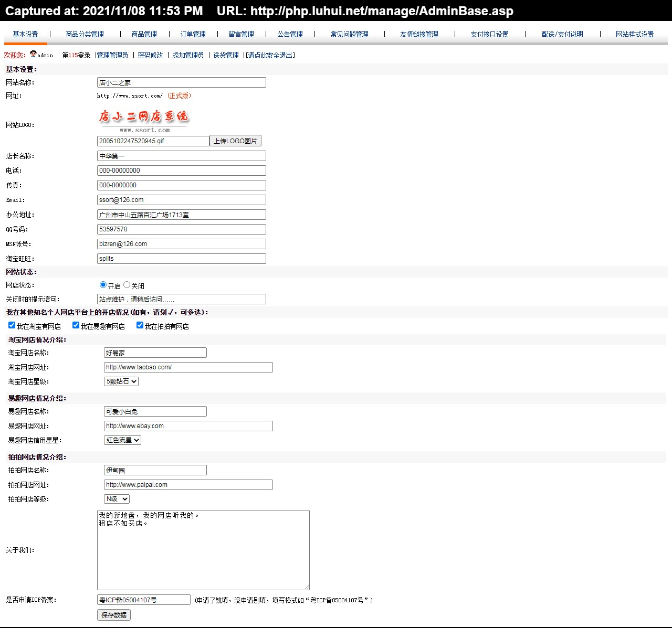Open the 易趣网店信用星星 dropdown
Screen dimensions: 672x628
pyautogui.click(x=123, y=440)
